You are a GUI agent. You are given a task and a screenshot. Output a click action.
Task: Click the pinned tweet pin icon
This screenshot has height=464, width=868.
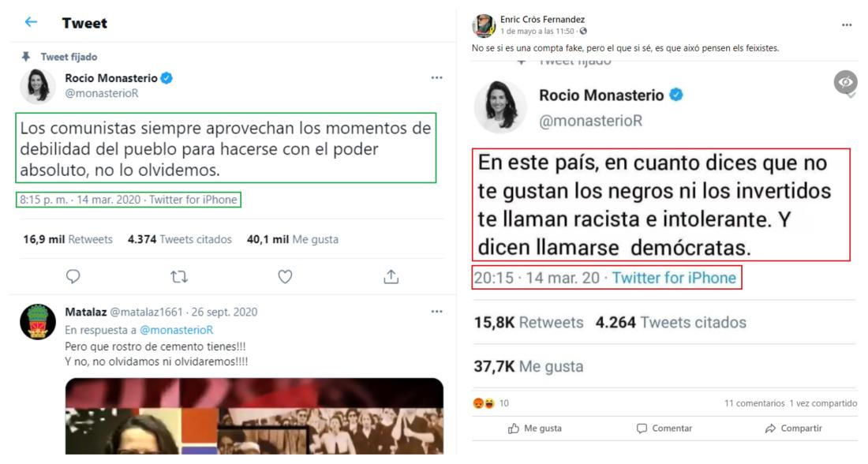point(25,57)
